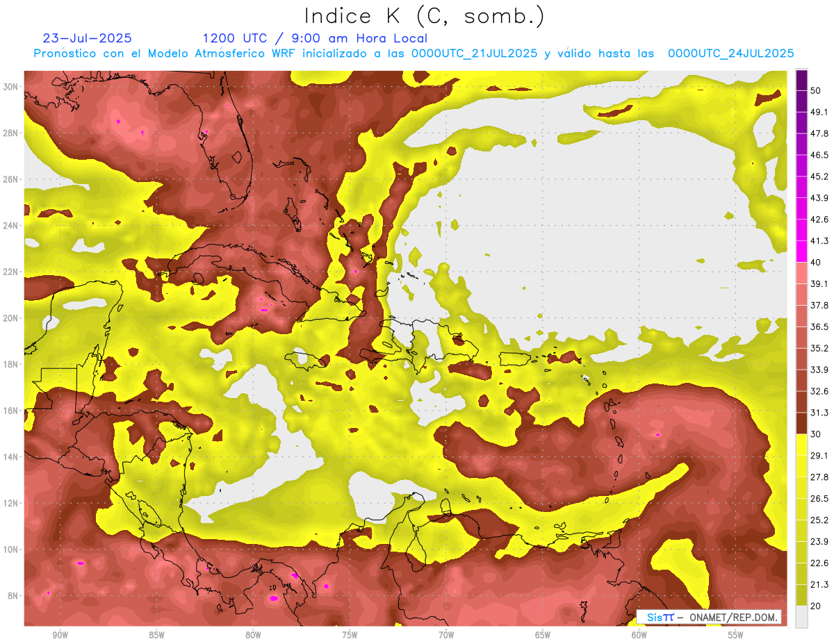This screenshot has height=644, width=834.
Task: Click the magenta colorbar segment beside 41.3
Action: coord(801,252)
